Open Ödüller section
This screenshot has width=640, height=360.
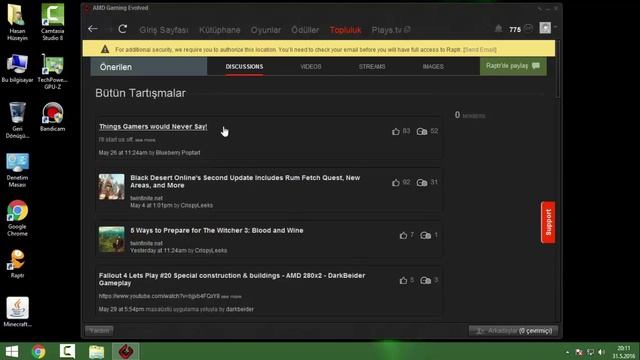305,30
